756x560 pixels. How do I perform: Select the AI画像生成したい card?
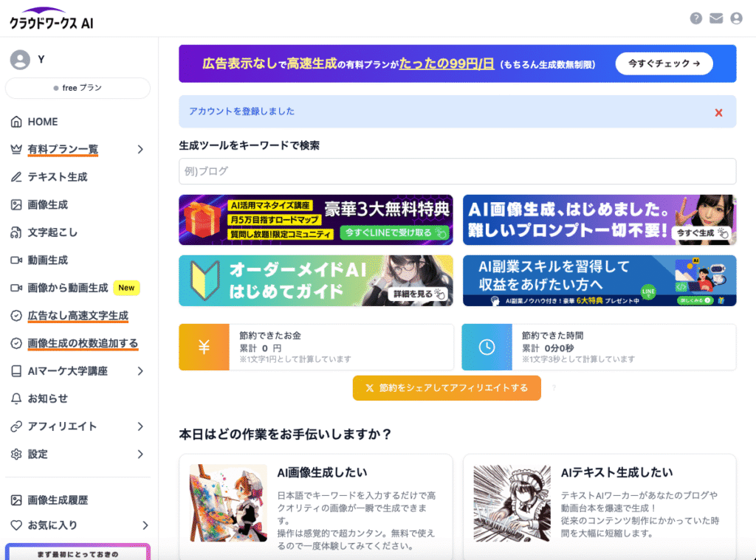coord(316,507)
